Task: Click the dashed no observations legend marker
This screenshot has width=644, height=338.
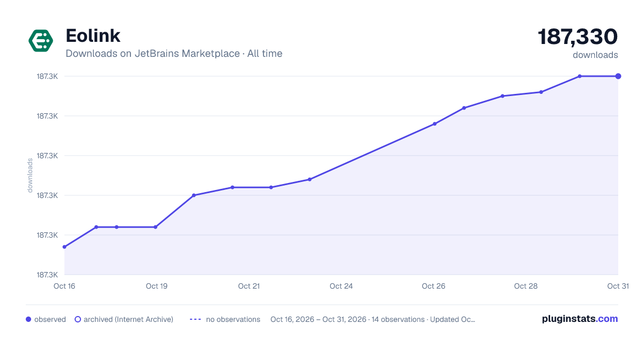Action: pyautogui.click(x=195, y=319)
